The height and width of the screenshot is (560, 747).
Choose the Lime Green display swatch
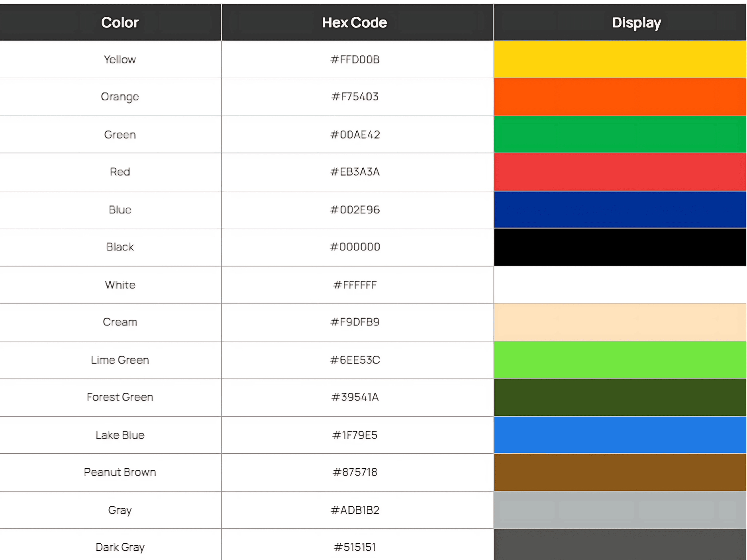[620, 360]
